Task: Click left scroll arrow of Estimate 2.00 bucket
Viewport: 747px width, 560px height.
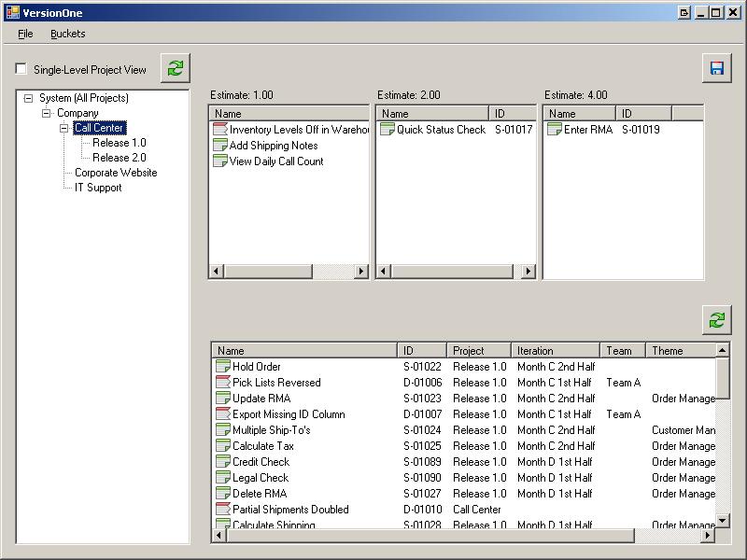Action: click(x=384, y=271)
